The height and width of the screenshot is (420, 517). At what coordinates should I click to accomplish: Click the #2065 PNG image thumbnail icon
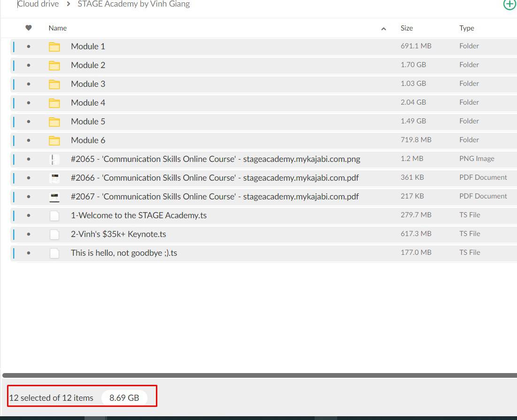[x=54, y=159]
